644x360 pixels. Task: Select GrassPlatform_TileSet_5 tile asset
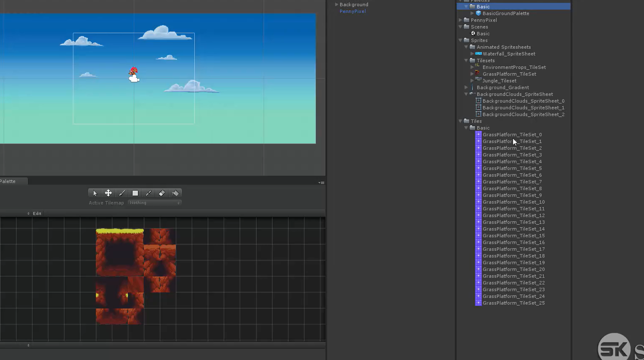coord(512,168)
